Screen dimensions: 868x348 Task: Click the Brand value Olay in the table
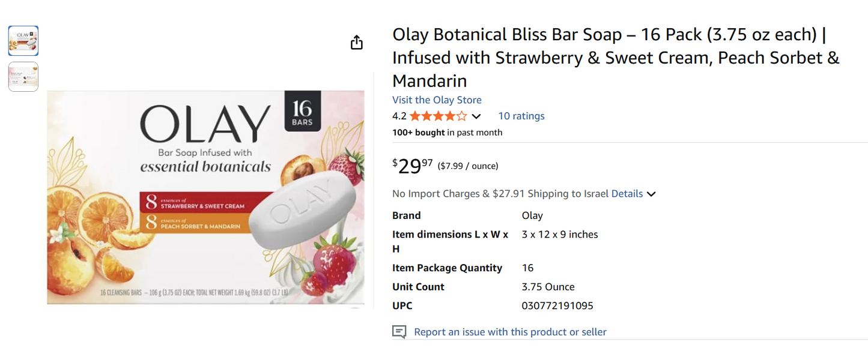(532, 215)
